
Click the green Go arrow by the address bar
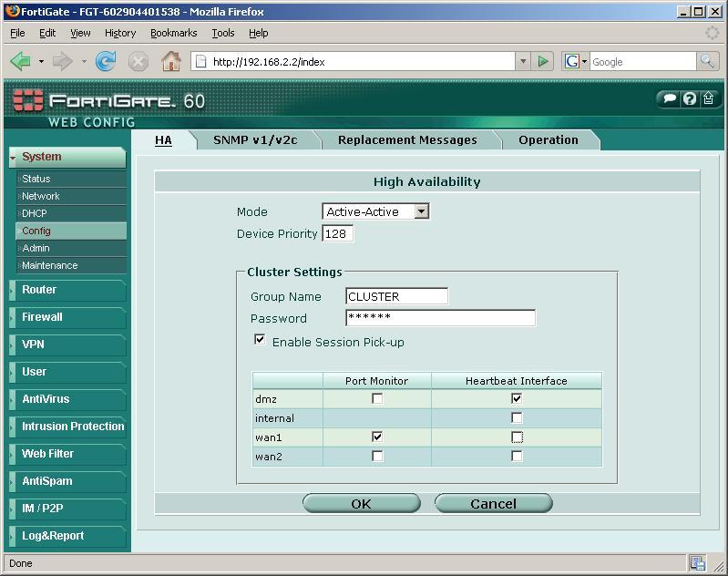pos(543,61)
